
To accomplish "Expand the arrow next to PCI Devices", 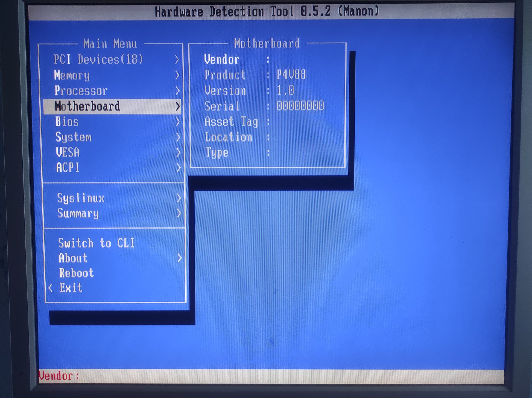I will tap(177, 59).
